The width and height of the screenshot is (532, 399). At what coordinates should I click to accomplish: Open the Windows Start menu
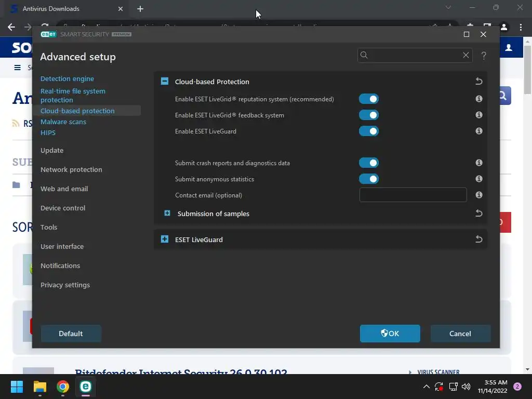[17, 387]
